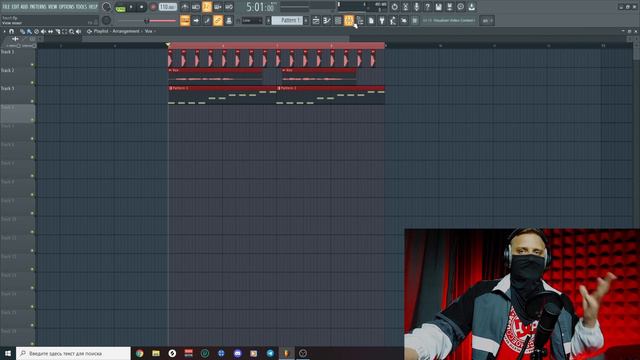
Task: Click the main volume knob near the menu bar
Action: (107, 7)
